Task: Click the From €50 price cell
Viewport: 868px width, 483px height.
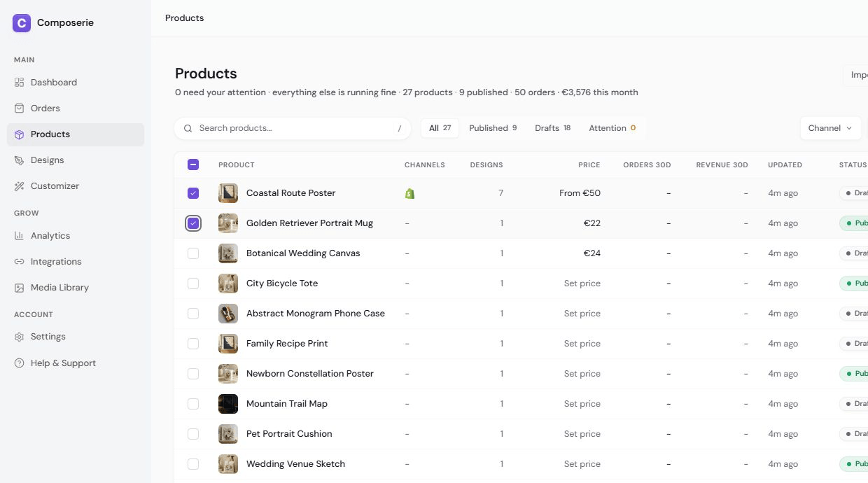Action: 580,193
